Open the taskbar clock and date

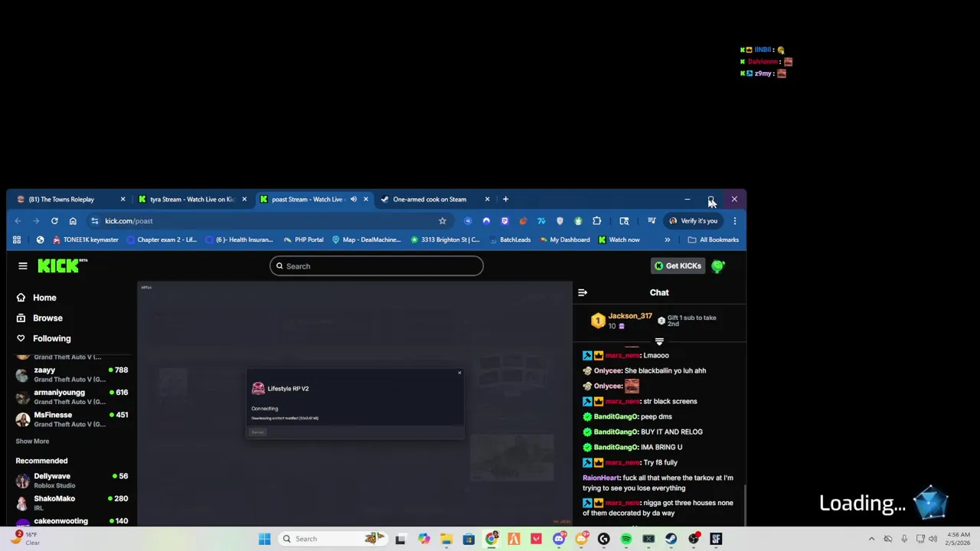coord(958,539)
